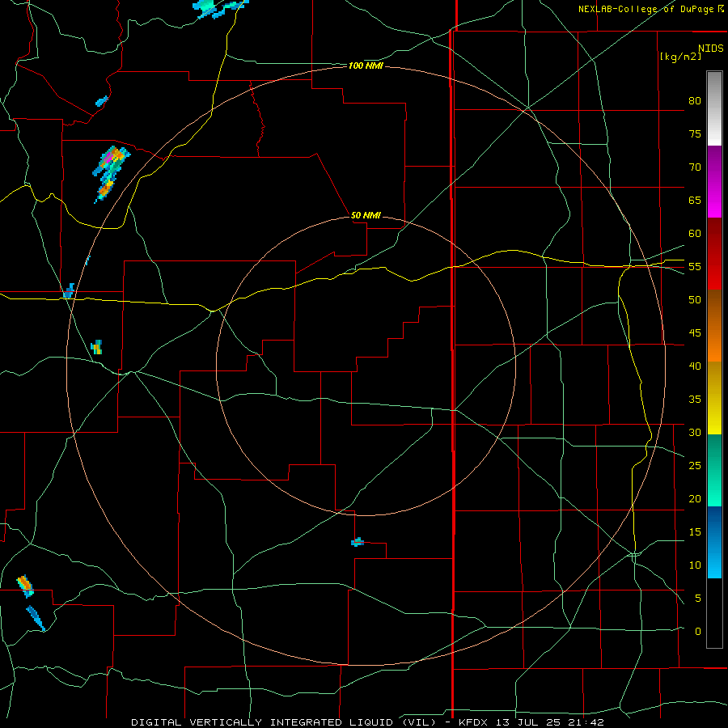Viewport: 728px width, 728px height.
Task: Click the 75 value on the VIL scale
Action: click(x=695, y=133)
